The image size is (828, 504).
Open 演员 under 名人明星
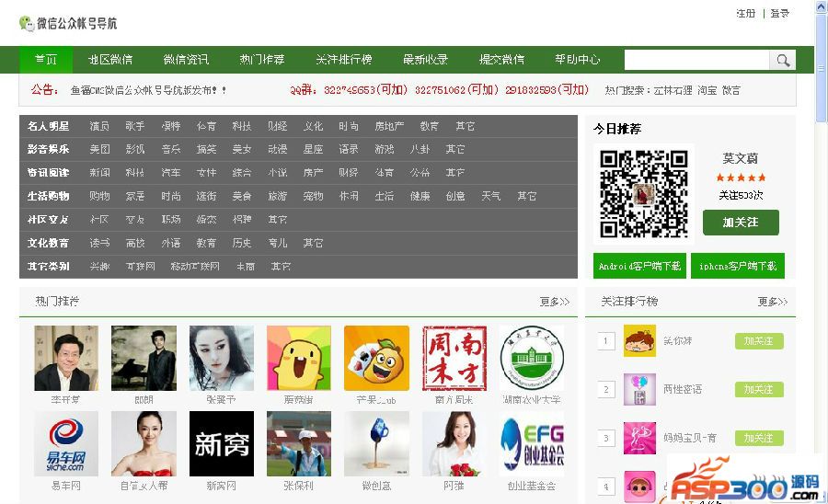tap(99, 126)
